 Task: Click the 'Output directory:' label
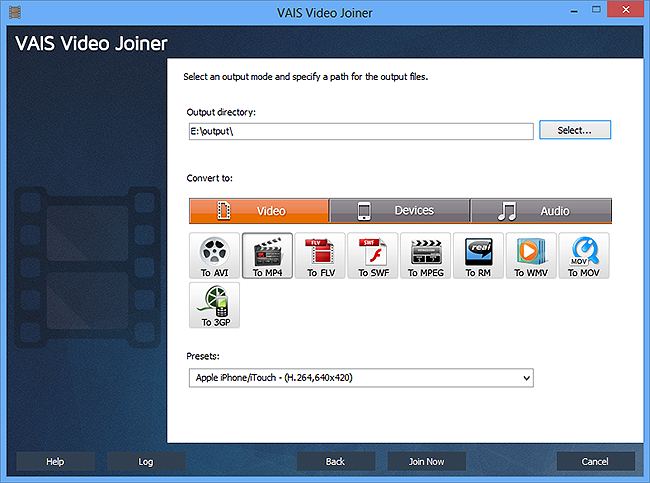pos(221,112)
